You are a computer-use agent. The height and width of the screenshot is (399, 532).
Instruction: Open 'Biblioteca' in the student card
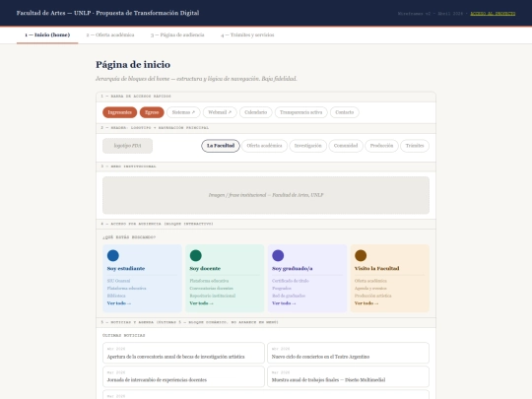[116, 296]
